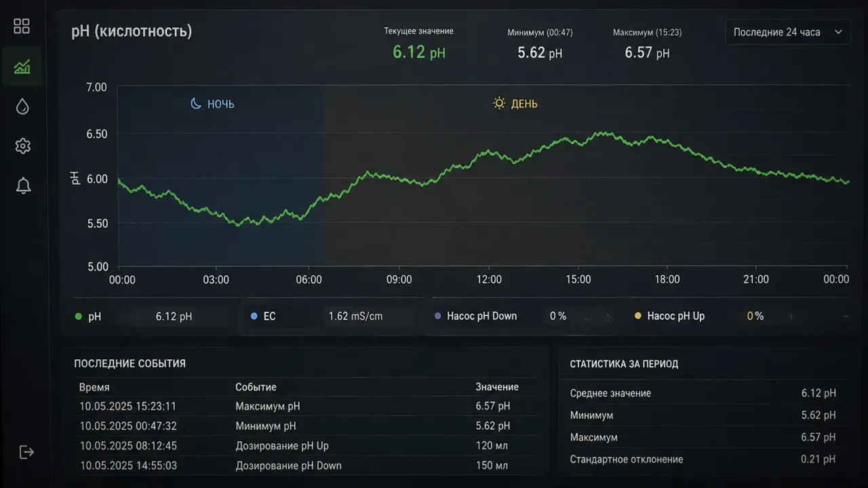Click the Значение column header

pyautogui.click(x=497, y=387)
